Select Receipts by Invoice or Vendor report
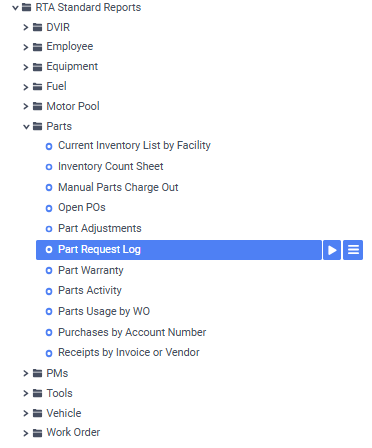372x448 pixels. click(x=129, y=353)
